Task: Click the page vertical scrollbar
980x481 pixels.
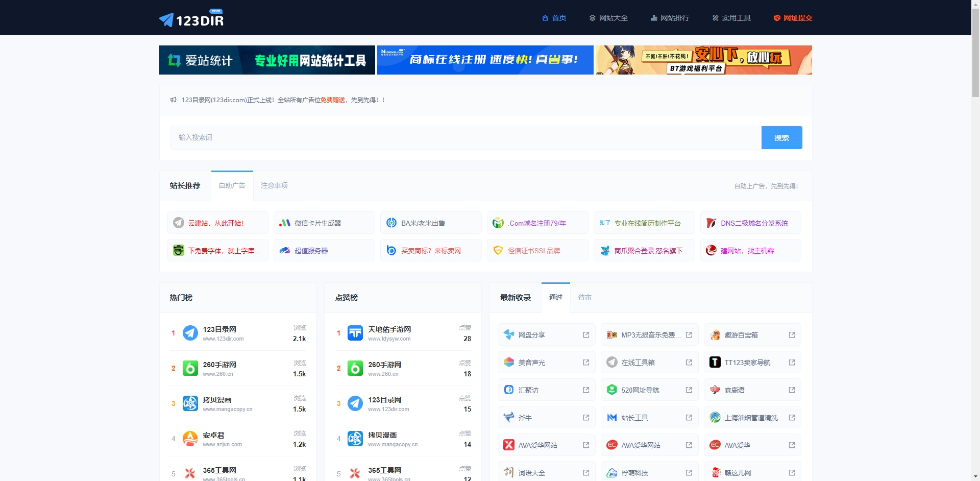Action: [975, 52]
